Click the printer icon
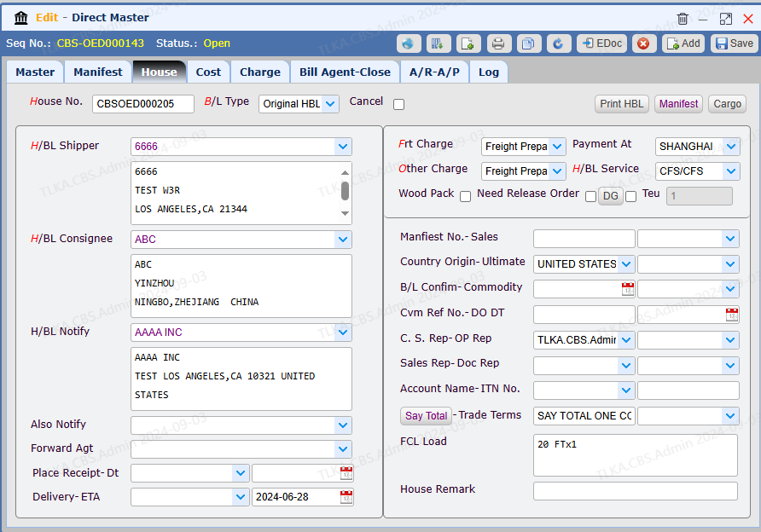761x532 pixels. click(498, 43)
